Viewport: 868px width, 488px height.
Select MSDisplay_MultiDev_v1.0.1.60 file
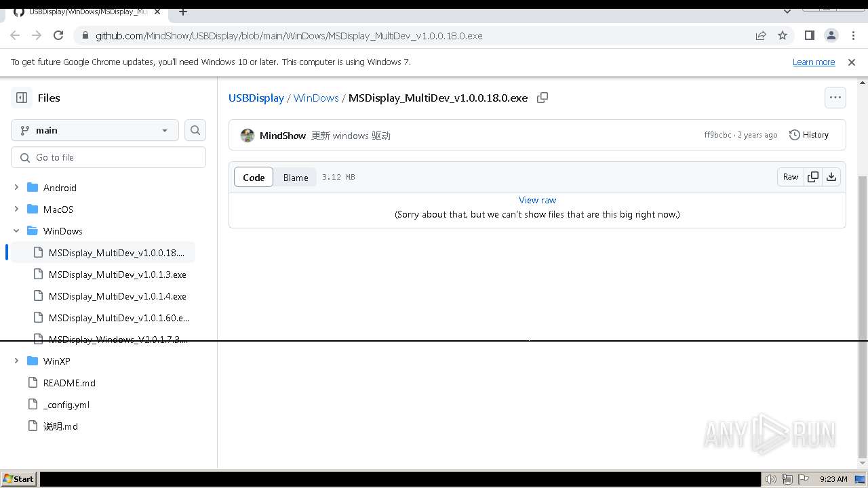119,318
